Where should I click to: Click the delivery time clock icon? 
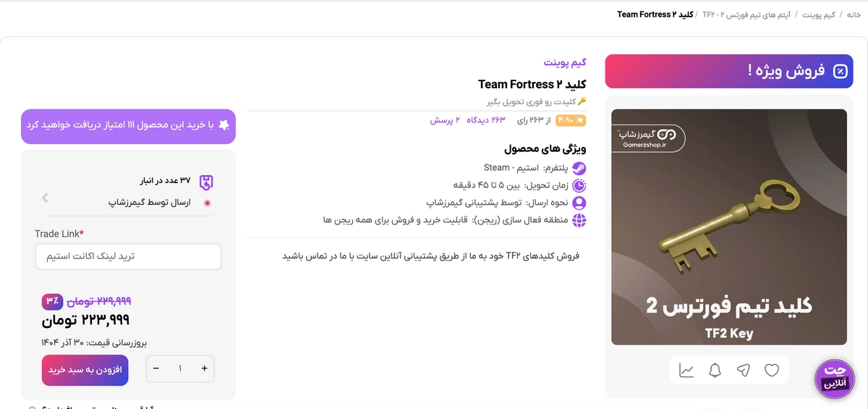[x=579, y=185]
